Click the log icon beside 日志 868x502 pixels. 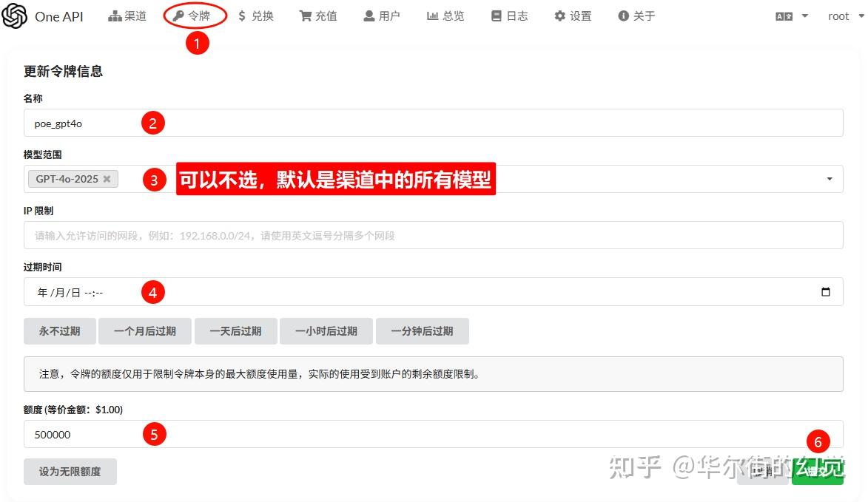click(x=494, y=16)
